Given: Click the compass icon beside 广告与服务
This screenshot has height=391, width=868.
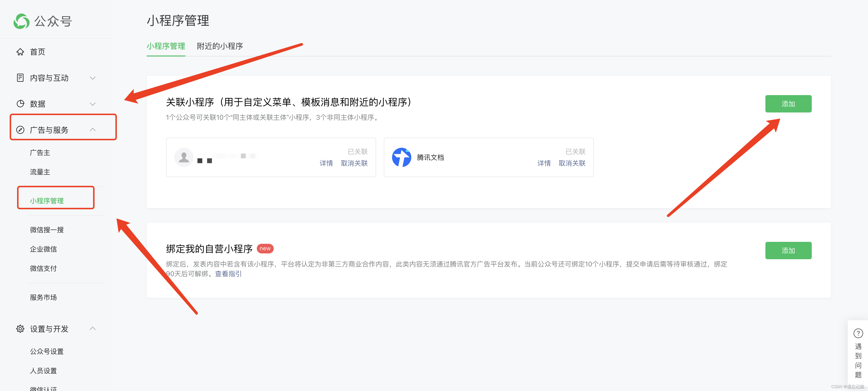Looking at the screenshot, I should pos(20,130).
